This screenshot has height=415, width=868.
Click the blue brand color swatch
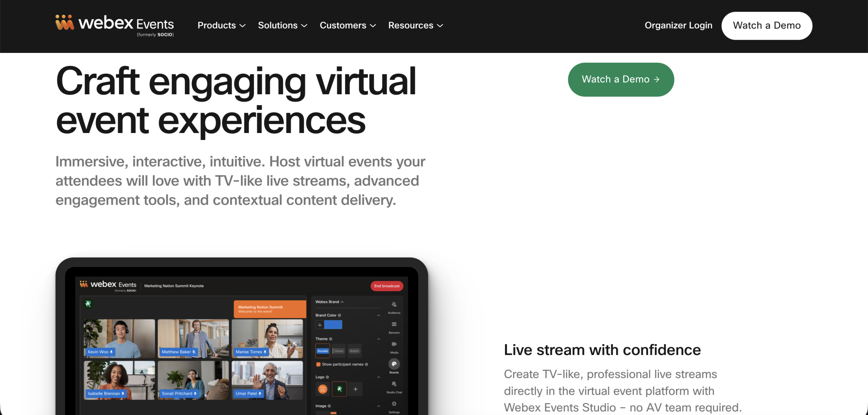[x=333, y=325]
